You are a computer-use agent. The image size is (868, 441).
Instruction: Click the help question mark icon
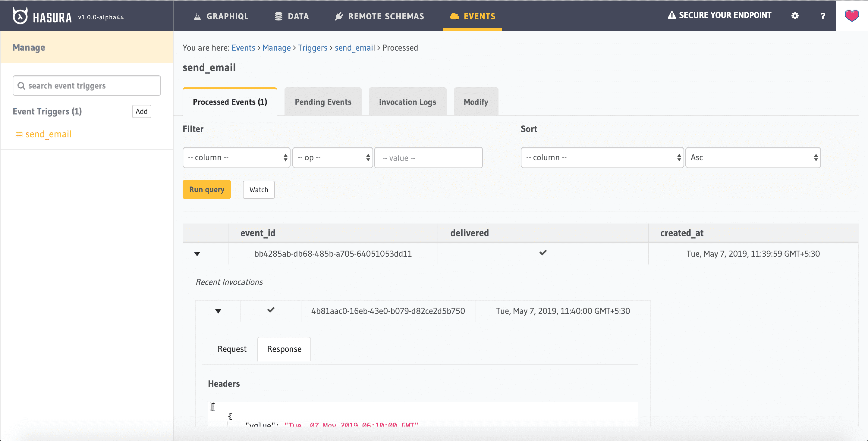click(x=822, y=15)
